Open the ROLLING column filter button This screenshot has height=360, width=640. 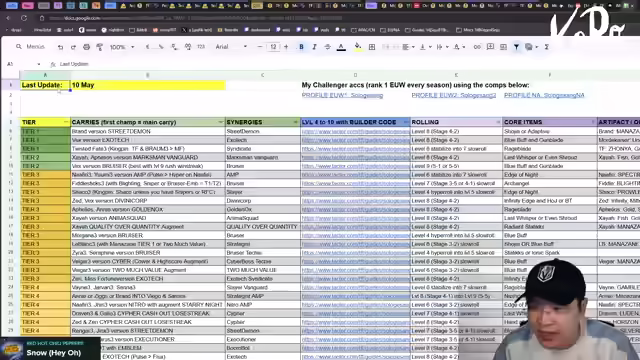498,122
